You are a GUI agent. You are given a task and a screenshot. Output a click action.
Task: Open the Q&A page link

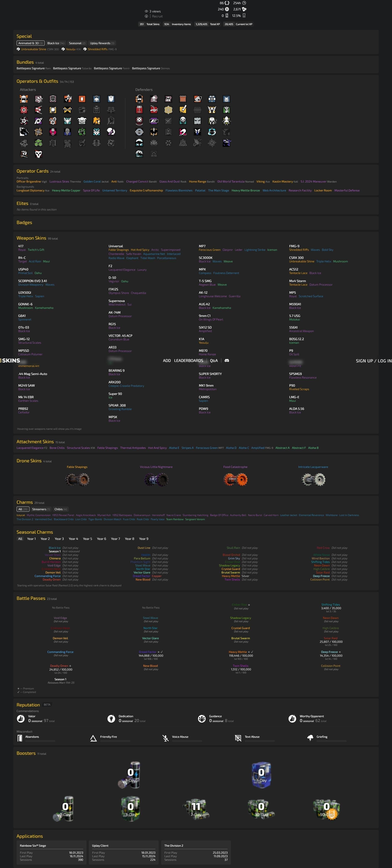(x=214, y=360)
